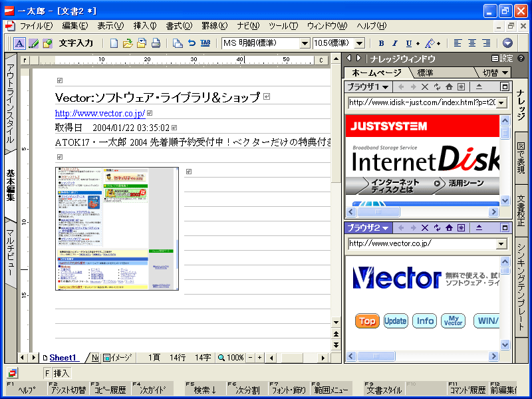This screenshot has width=532, height=399.
Task: Click the web page thumbnail image in document
Action: click(x=117, y=228)
